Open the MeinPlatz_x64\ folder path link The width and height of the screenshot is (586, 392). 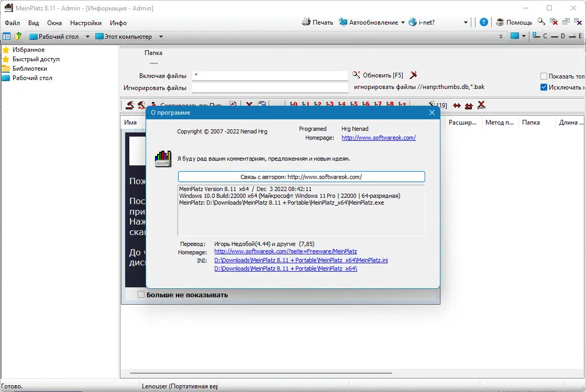coord(285,268)
